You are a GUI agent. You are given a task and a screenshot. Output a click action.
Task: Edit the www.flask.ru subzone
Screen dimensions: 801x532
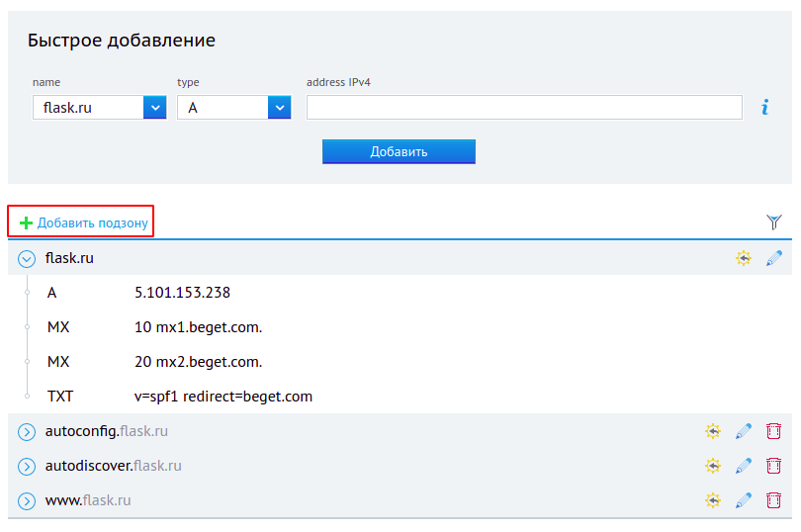pos(744,500)
